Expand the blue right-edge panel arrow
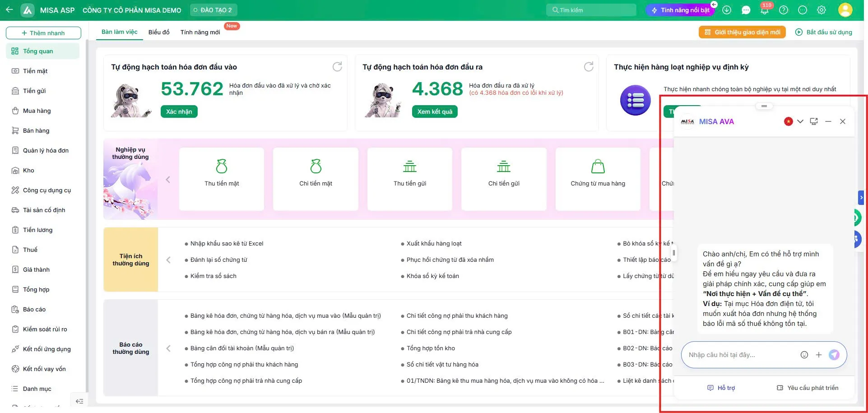 [x=861, y=197]
